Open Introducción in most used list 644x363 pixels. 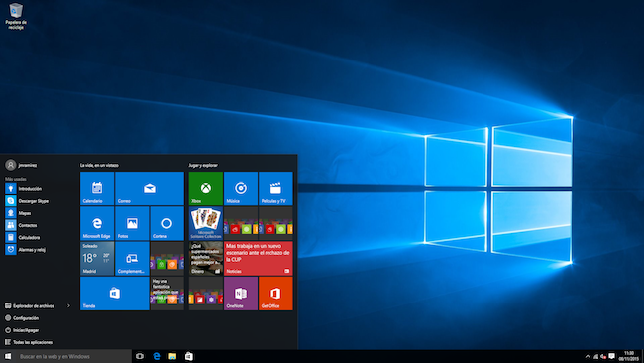(24, 189)
